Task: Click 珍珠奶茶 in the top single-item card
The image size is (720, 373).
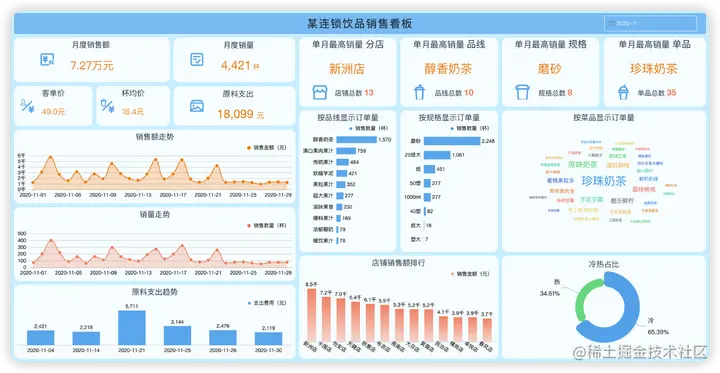Action: 654,69
